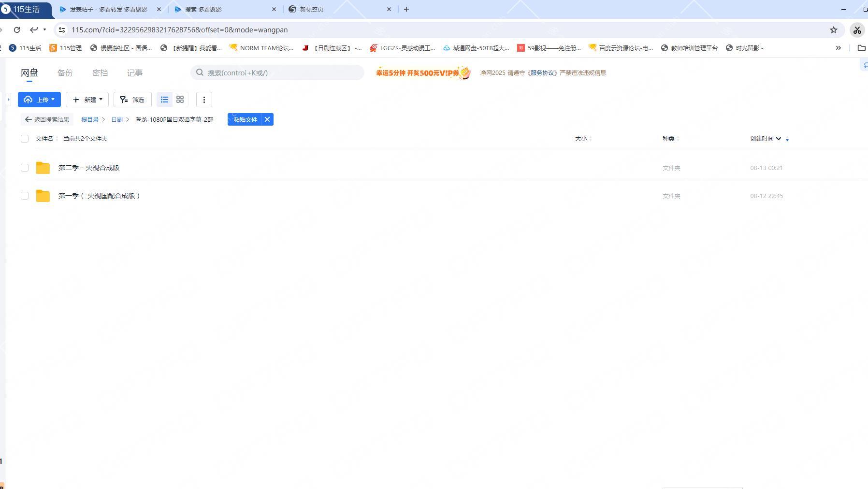The width and height of the screenshot is (868, 489).
Task: Select list view layout icon
Action: click(164, 100)
